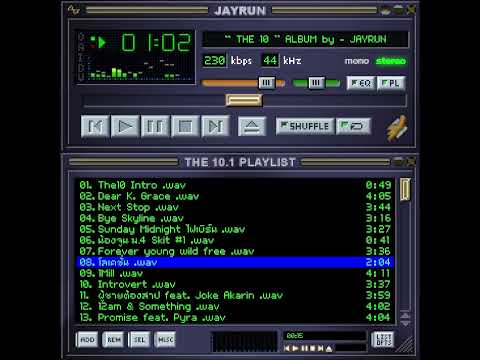The image size is (480, 360).
Task: Click the playlist vertical scrollbar thumb
Action: [405, 189]
